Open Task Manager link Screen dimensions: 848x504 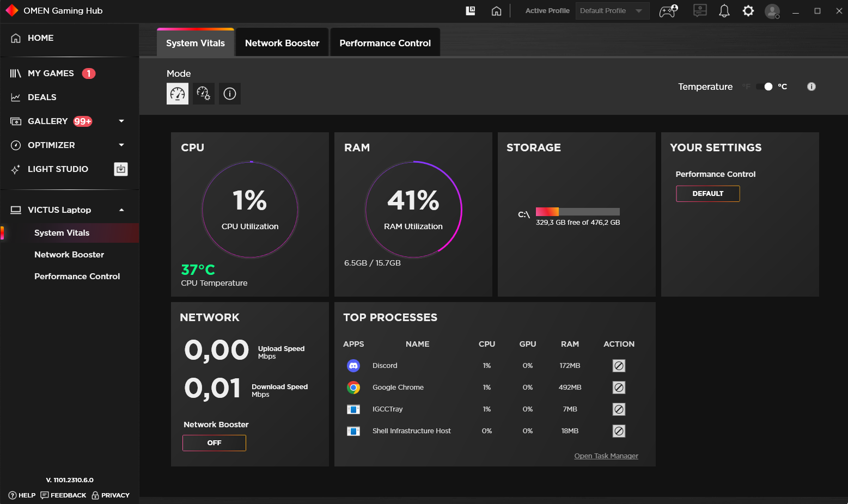pos(606,456)
